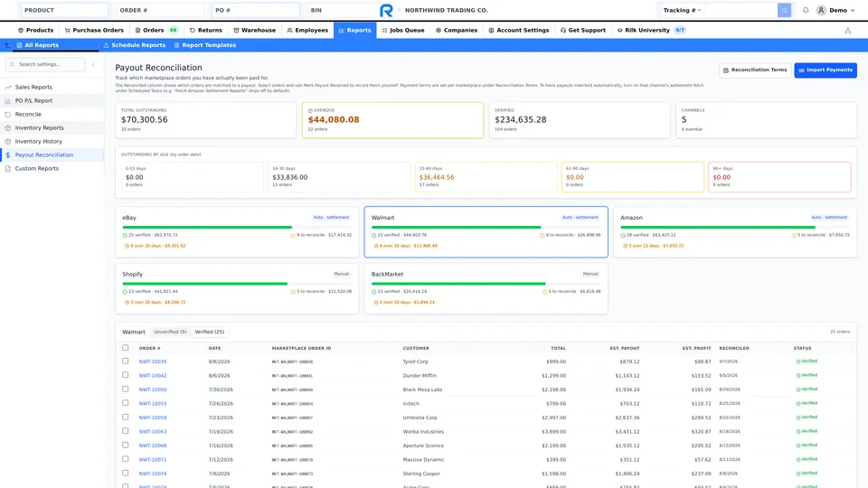Open the Reports tab
The image size is (868, 488).
pos(354,31)
